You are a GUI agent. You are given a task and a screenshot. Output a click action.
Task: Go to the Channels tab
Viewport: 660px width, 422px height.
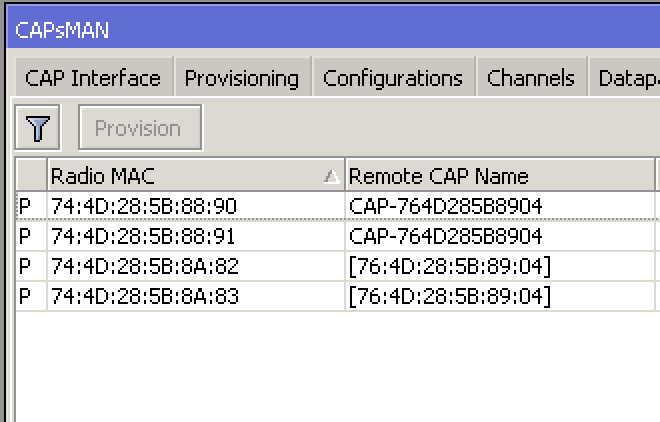click(x=532, y=77)
